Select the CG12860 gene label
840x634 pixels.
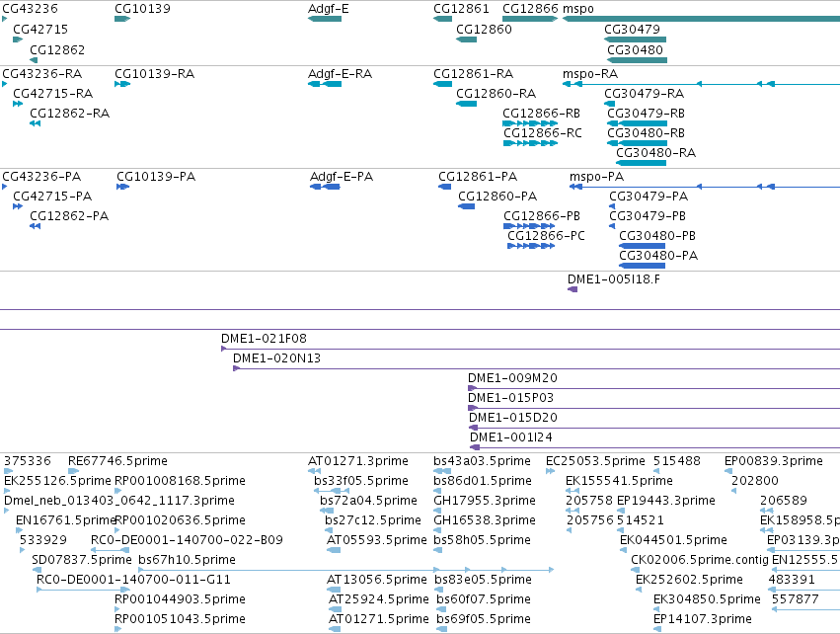coord(484,29)
